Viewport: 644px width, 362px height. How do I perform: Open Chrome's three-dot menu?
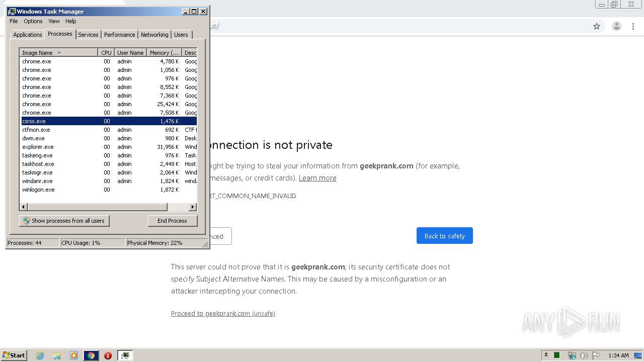coord(633,26)
